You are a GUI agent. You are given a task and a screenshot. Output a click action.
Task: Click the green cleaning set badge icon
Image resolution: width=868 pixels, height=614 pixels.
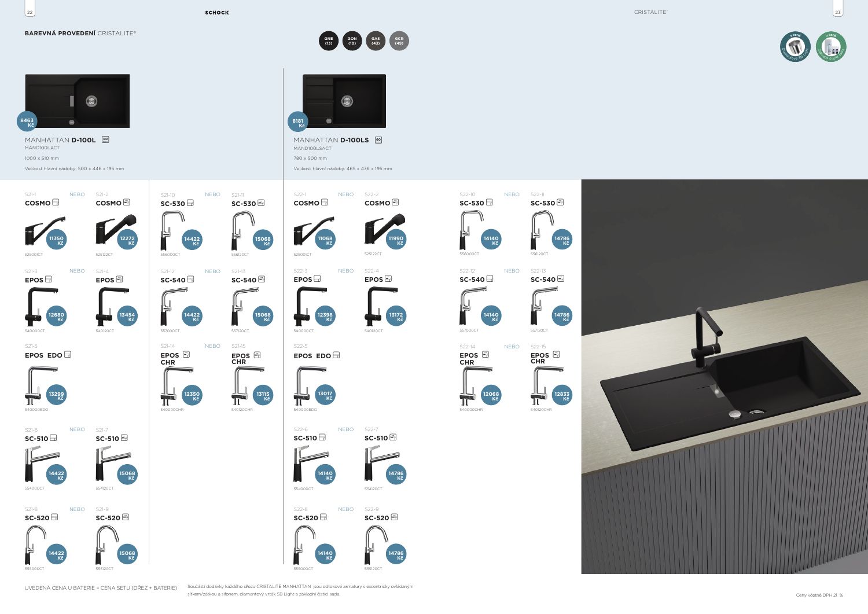[x=831, y=47]
